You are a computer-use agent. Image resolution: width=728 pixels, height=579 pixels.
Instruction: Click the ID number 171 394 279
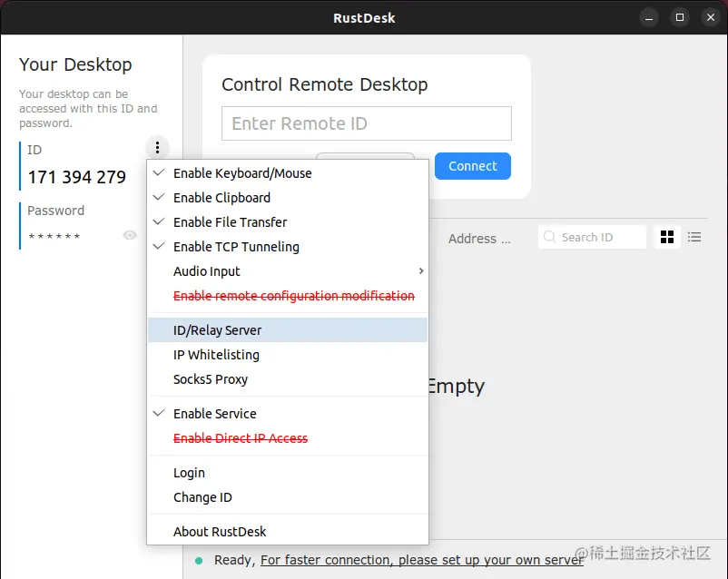(x=76, y=177)
